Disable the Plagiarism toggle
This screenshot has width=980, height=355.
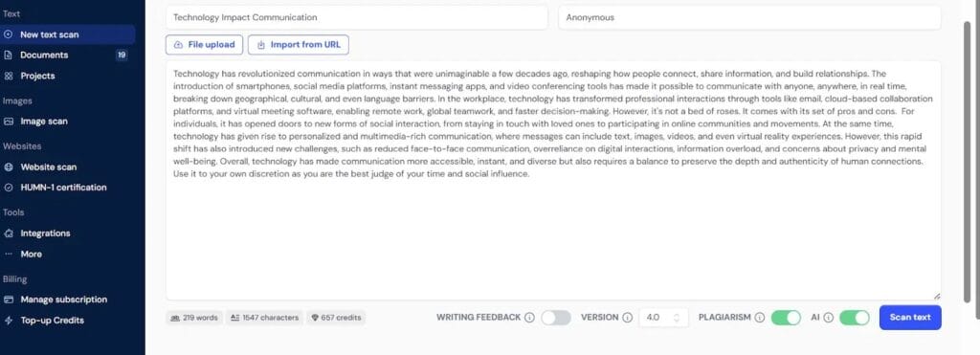(x=786, y=318)
